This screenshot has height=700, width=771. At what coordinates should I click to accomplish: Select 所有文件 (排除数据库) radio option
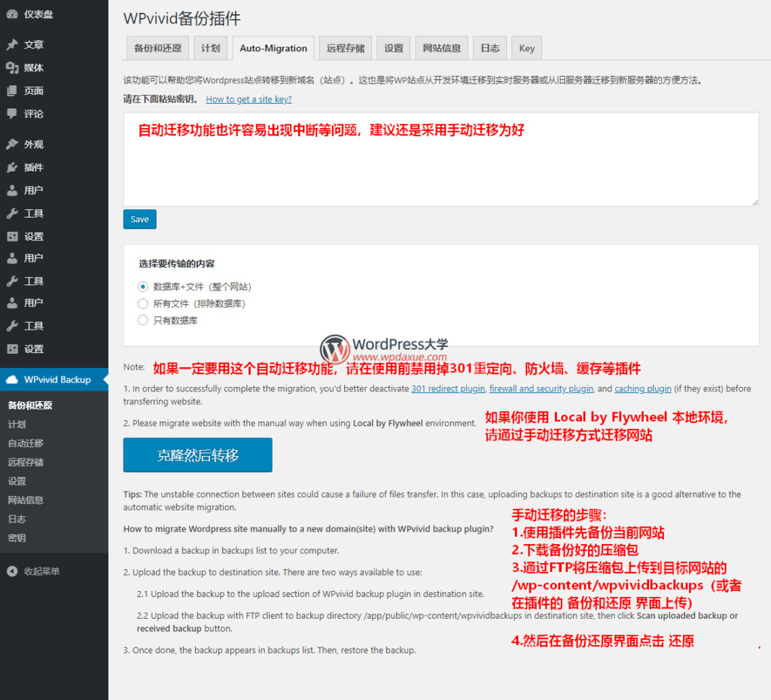tap(143, 303)
